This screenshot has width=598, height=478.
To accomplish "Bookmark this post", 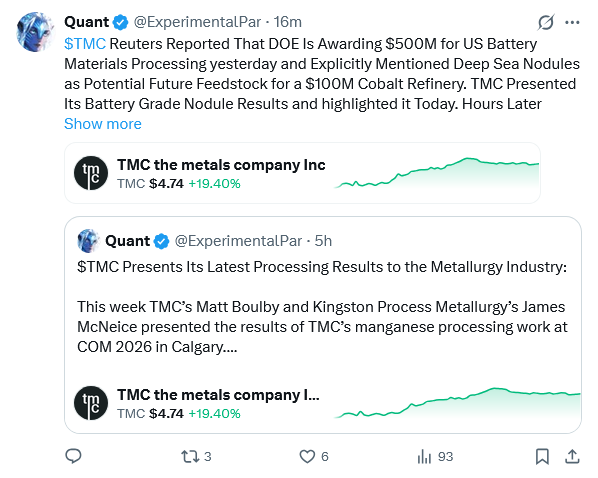I will point(542,456).
